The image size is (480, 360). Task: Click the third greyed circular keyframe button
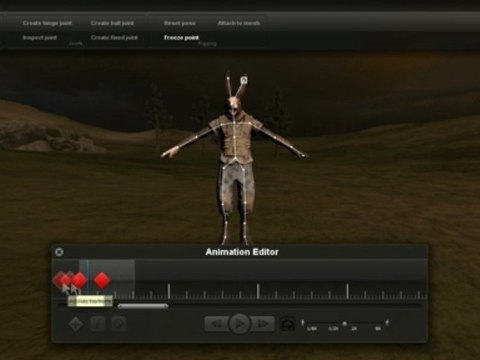pos(119,324)
